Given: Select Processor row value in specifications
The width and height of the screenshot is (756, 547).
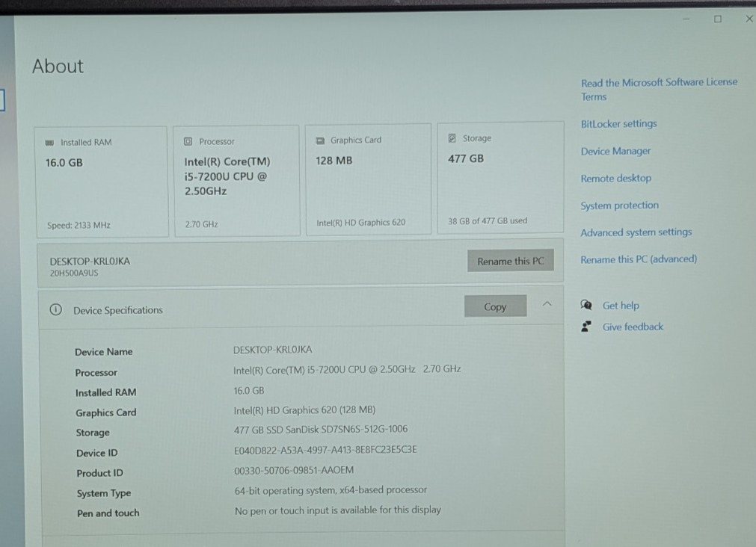Looking at the screenshot, I should point(347,369).
